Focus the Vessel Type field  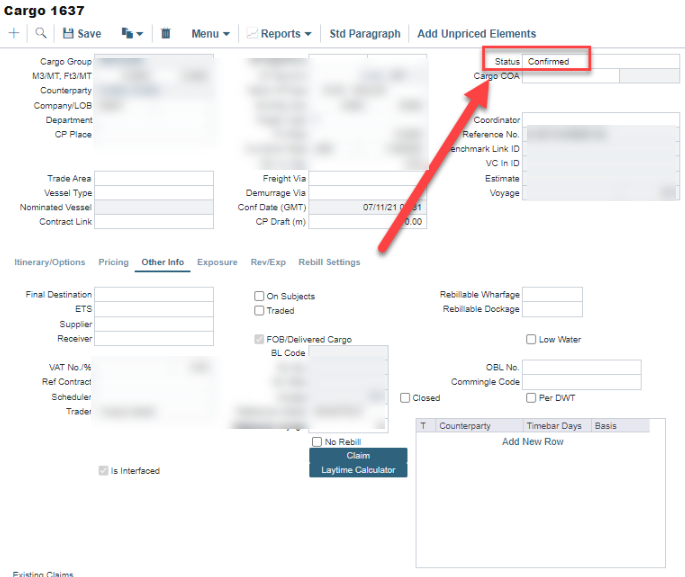point(154,193)
